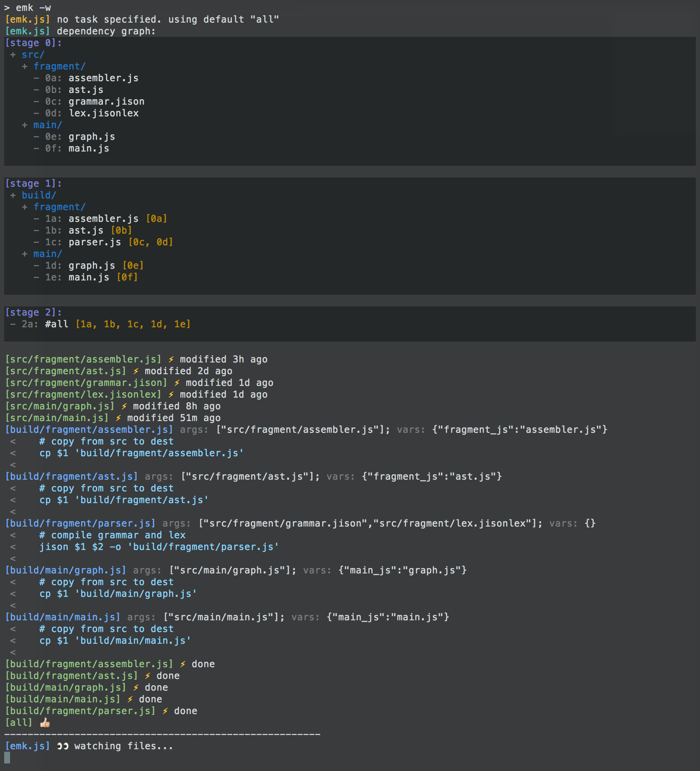Click lightning bolt beside src/main/main.js modified
This screenshot has width=700, height=771.
118,418
